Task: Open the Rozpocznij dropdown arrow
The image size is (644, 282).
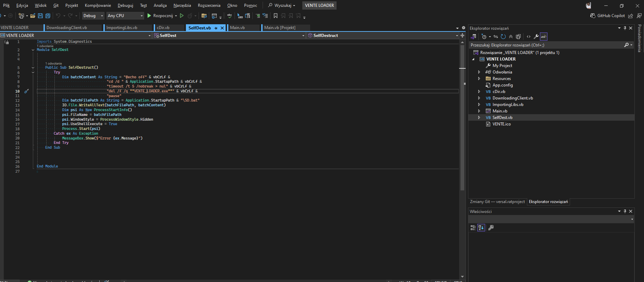Action: tap(176, 16)
